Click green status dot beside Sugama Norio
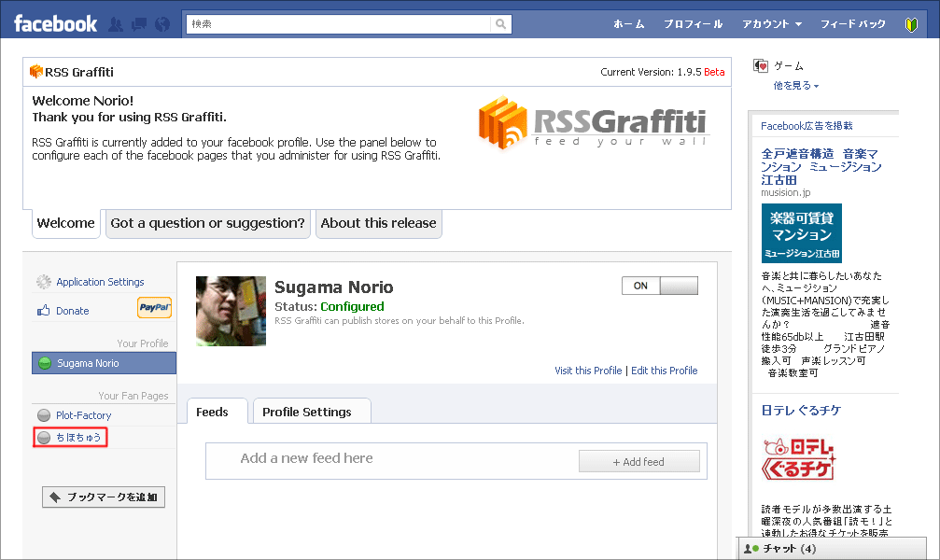The width and height of the screenshot is (940, 560). coord(45,363)
